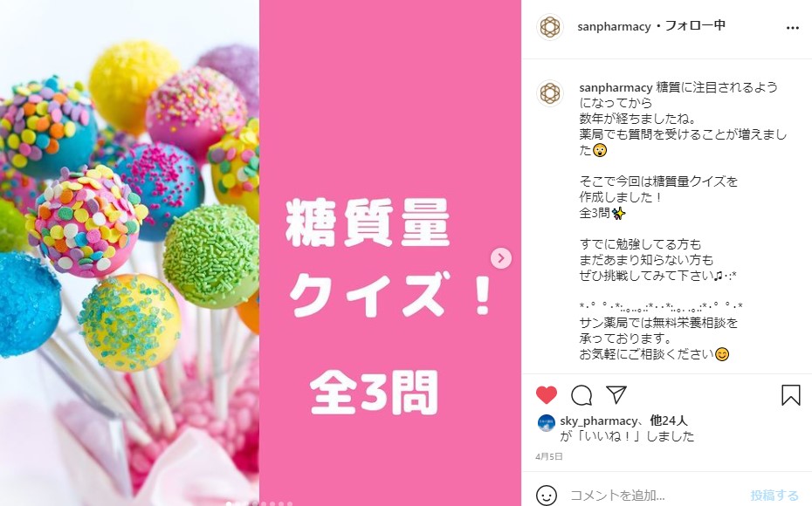The width and height of the screenshot is (812, 506).
Task: Open the sky_pharmacy liker profile
Action: coord(599,421)
